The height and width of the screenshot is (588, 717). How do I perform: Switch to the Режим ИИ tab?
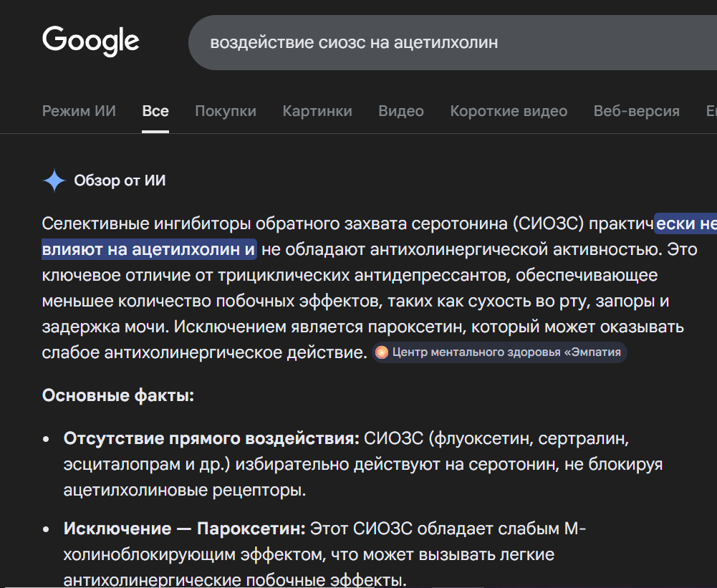tap(79, 111)
